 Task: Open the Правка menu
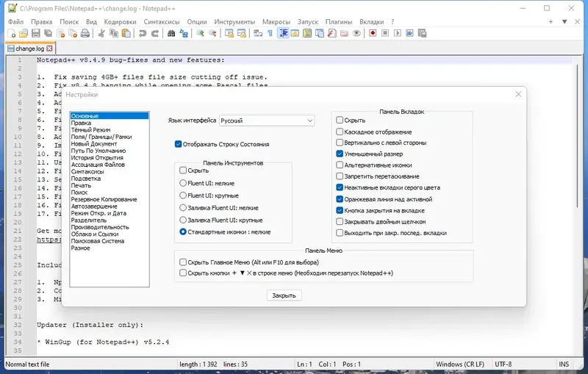click(x=42, y=22)
